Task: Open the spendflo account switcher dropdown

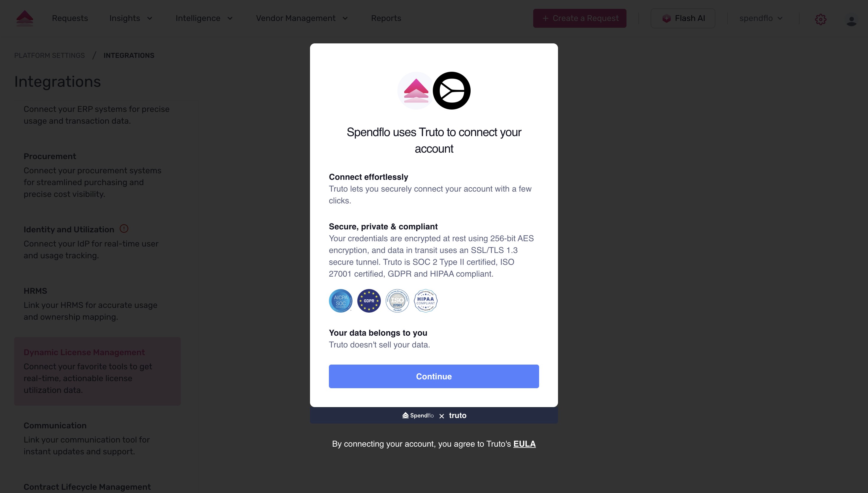Action: click(780, 18)
